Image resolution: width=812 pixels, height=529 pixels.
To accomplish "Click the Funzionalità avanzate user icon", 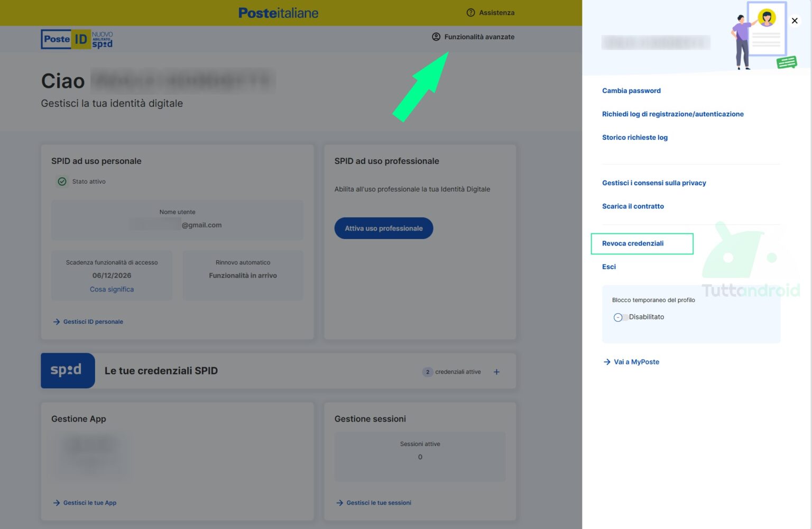I will (436, 37).
